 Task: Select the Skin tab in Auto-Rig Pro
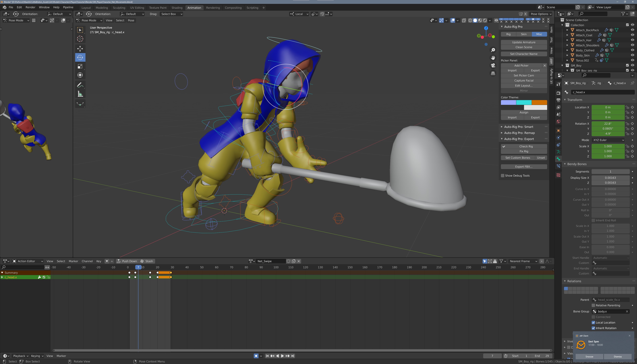[524, 34]
